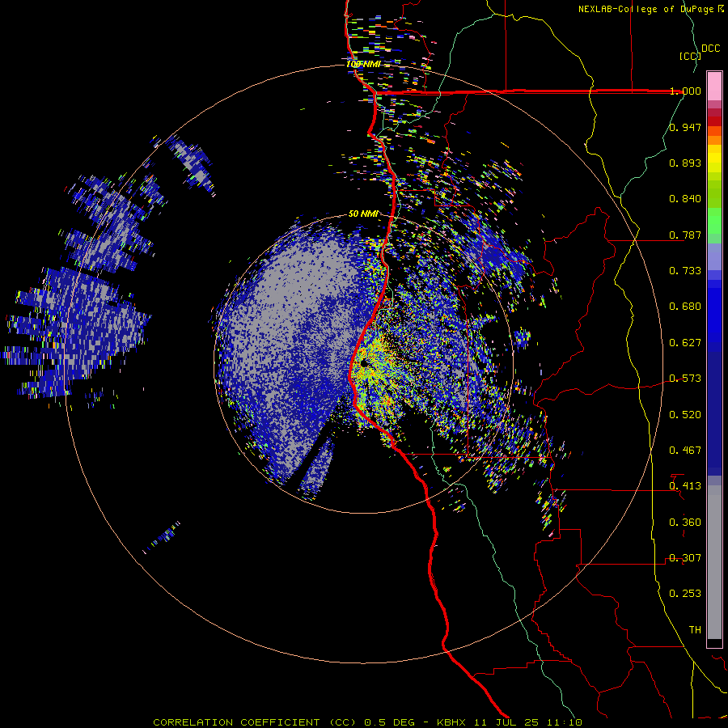Click the 0.467 legend value
The height and width of the screenshot is (728, 728).
[x=685, y=451]
